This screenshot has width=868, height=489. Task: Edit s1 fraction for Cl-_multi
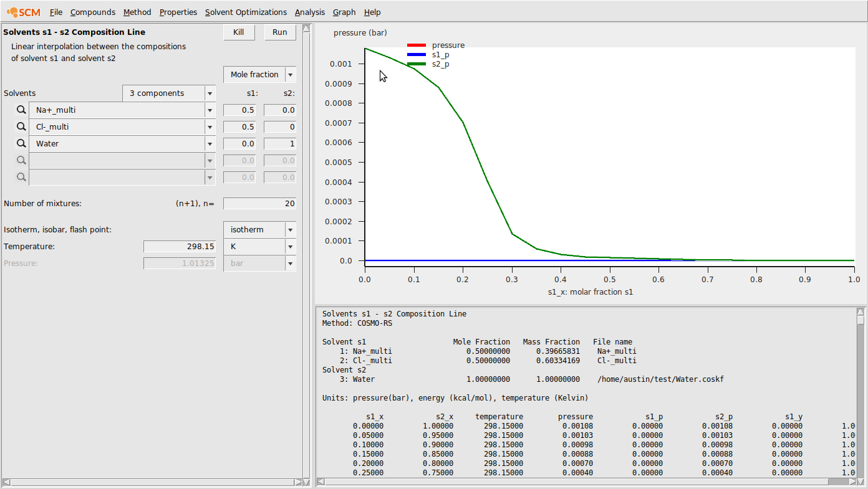[240, 127]
